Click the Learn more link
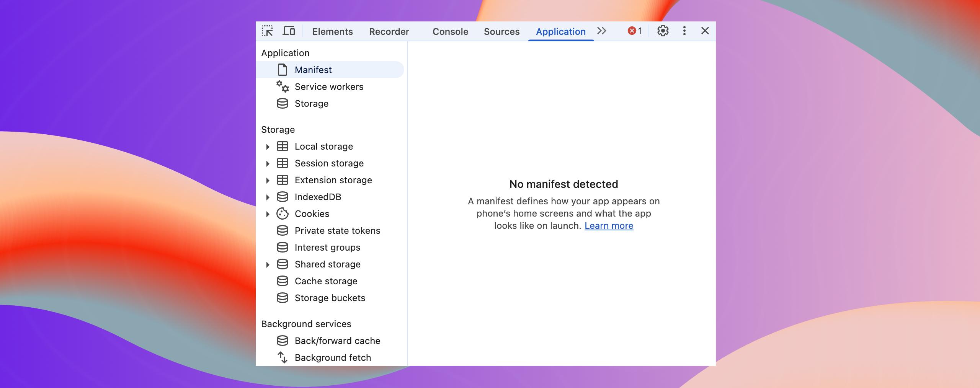Viewport: 980px width, 388px height. click(x=609, y=226)
